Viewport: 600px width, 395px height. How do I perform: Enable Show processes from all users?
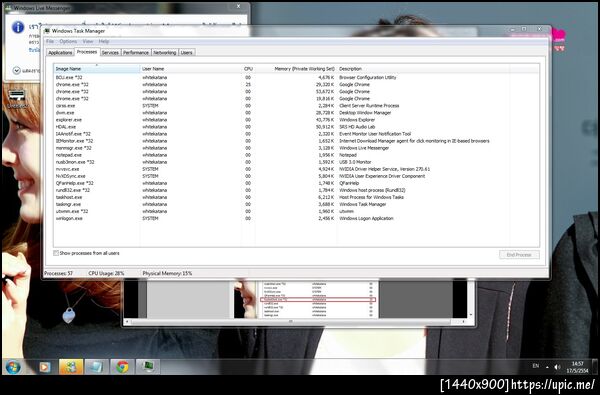[x=56, y=253]
